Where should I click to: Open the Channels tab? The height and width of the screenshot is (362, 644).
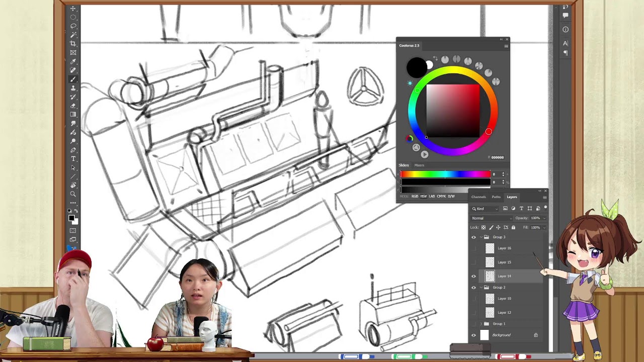tap(478, 197)
